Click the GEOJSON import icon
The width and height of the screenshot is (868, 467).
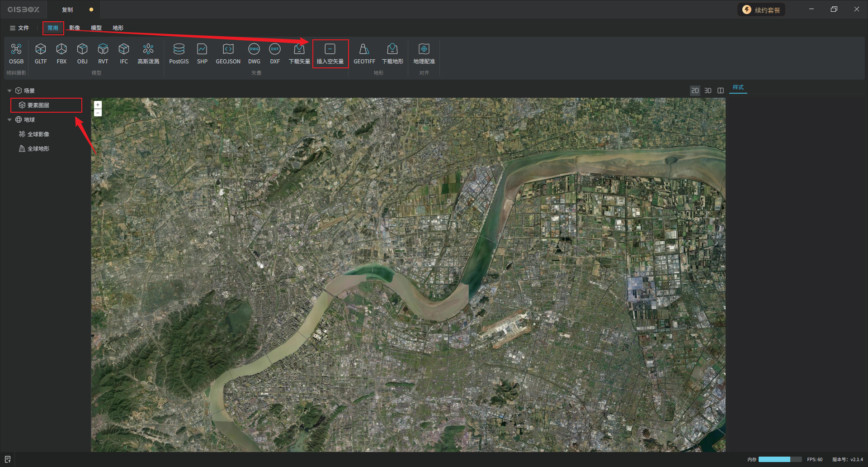(228, 53)
